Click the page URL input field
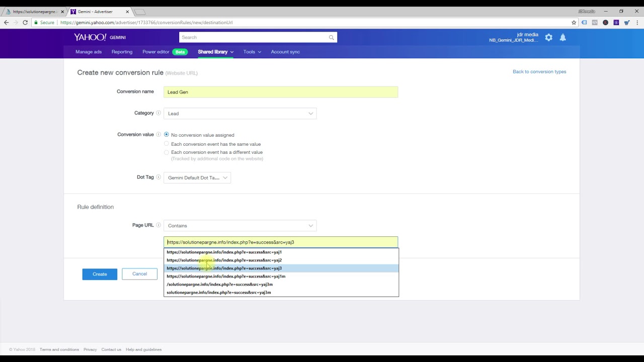644x362 pixels. pyautogui.click(x=281, y=242)
